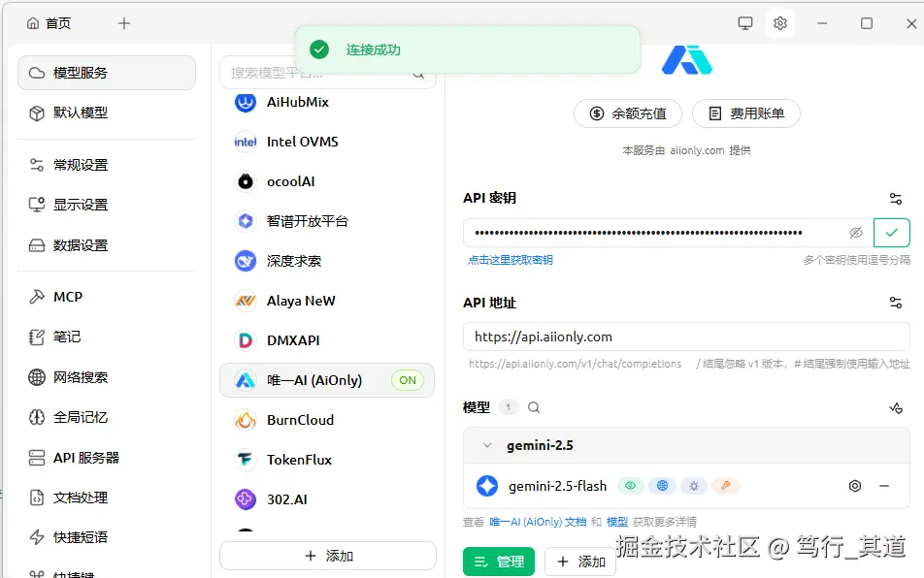Select AiHubMix provider
This screenshot has height=578, width=924.
(327, 103)
